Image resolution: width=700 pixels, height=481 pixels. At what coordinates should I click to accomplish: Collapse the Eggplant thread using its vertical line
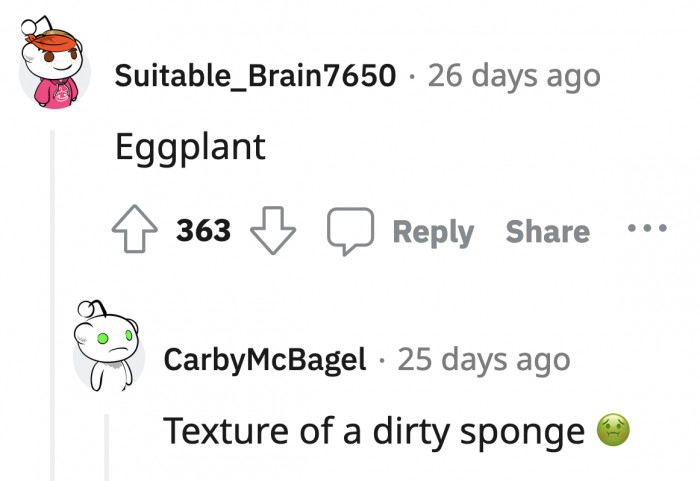(53, 300)
